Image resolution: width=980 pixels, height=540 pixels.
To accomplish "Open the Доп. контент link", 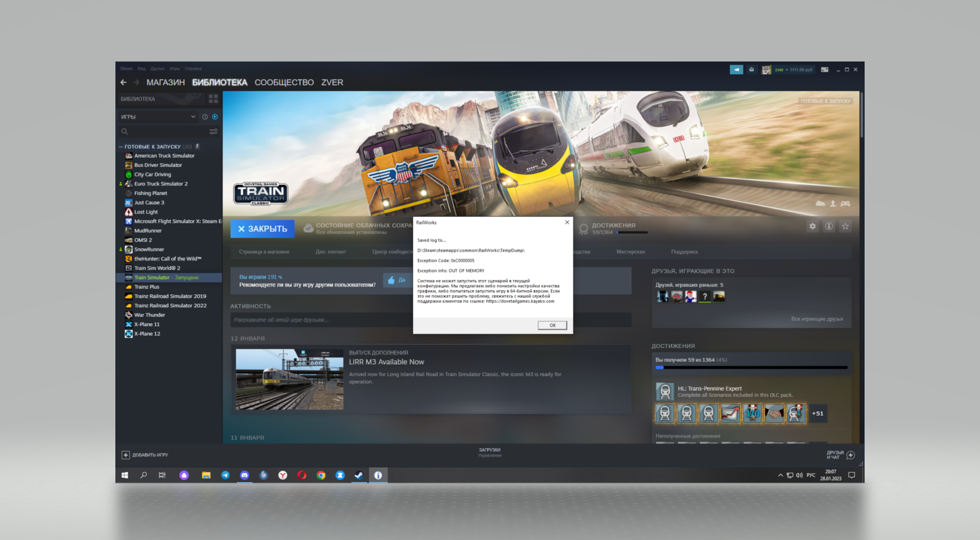I will click(x=331, y=252).
